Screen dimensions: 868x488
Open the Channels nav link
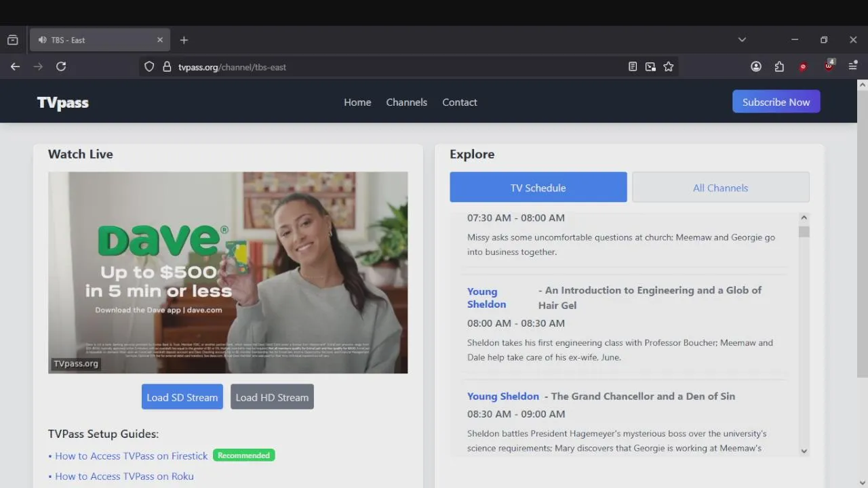(x=407, y=102)
